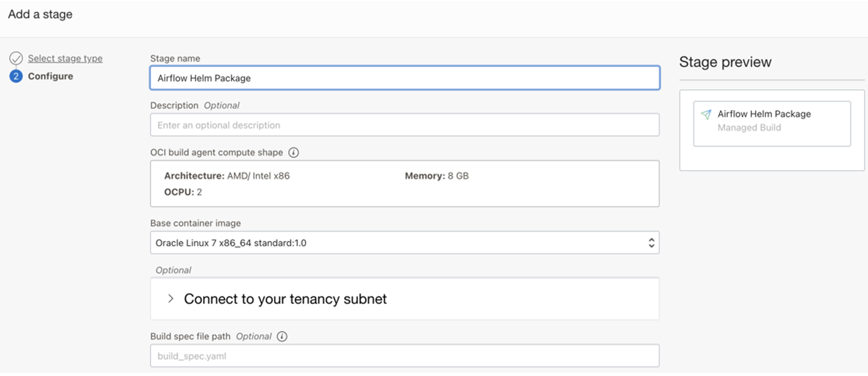Screen dimensions: 868x376
Task: Click the info icon beside OCI build agent compute shape
Action: [294, 153]
